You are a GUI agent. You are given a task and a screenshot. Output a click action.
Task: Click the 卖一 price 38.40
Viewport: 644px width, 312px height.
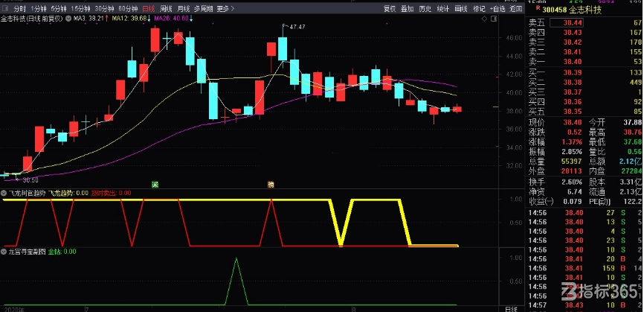point(573,62)
